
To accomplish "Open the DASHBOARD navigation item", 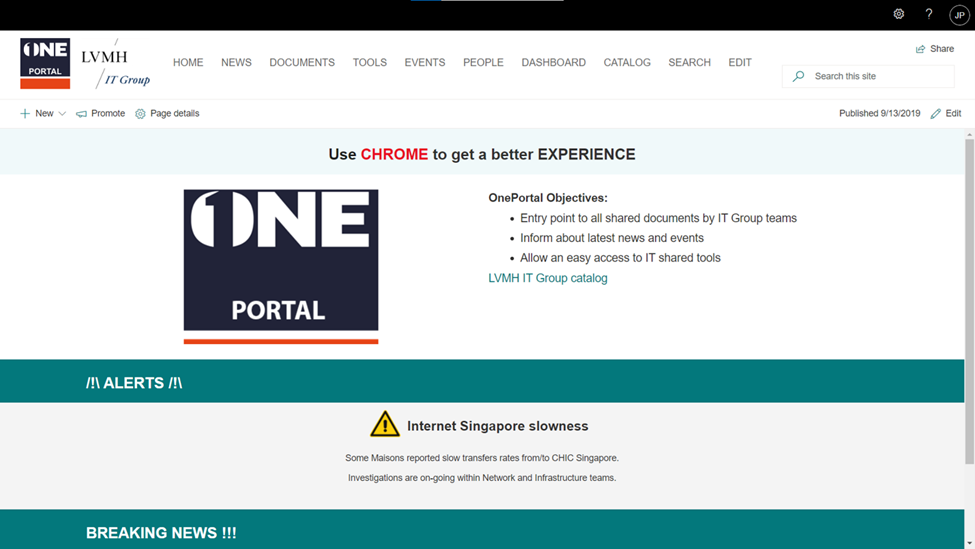I will pos(553,62).
